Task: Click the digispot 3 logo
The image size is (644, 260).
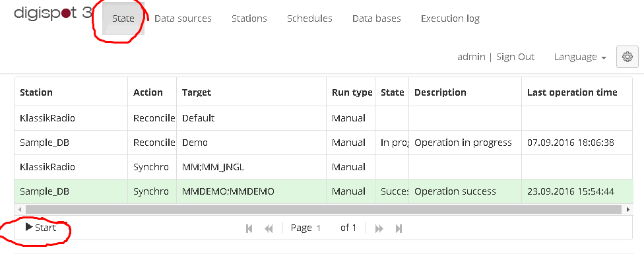Action: 53,13
